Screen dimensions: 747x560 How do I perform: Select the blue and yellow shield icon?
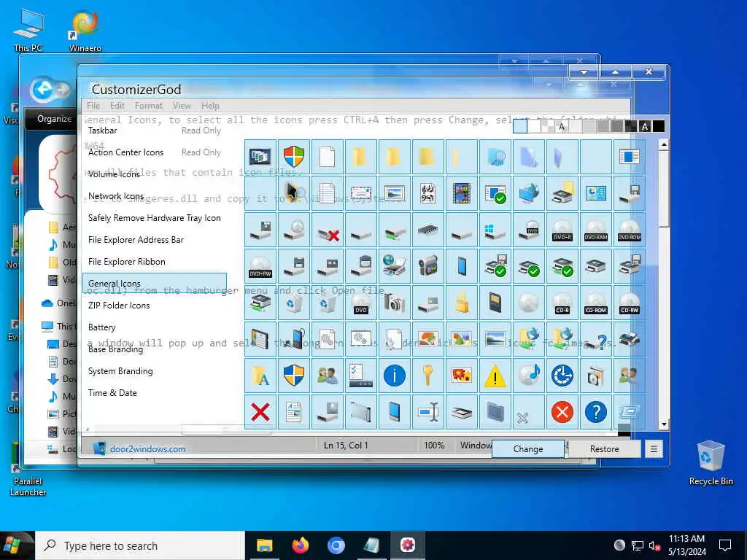294,376
